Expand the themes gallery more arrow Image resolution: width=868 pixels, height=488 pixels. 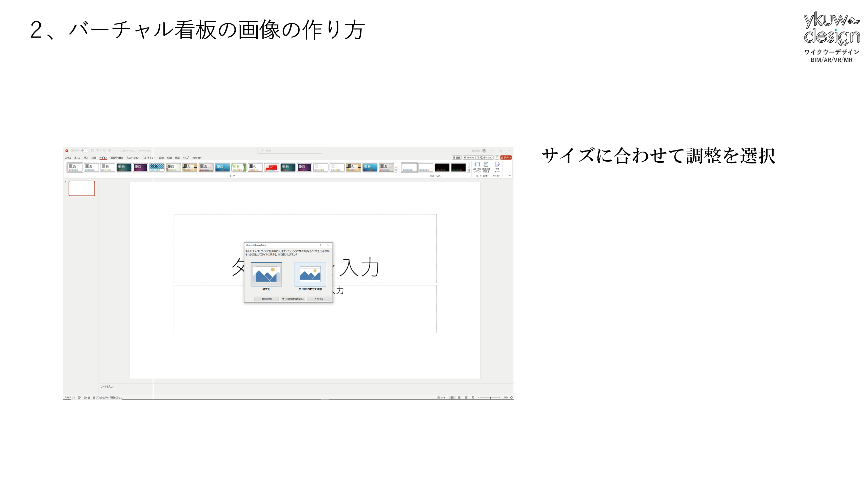[396, 171]
